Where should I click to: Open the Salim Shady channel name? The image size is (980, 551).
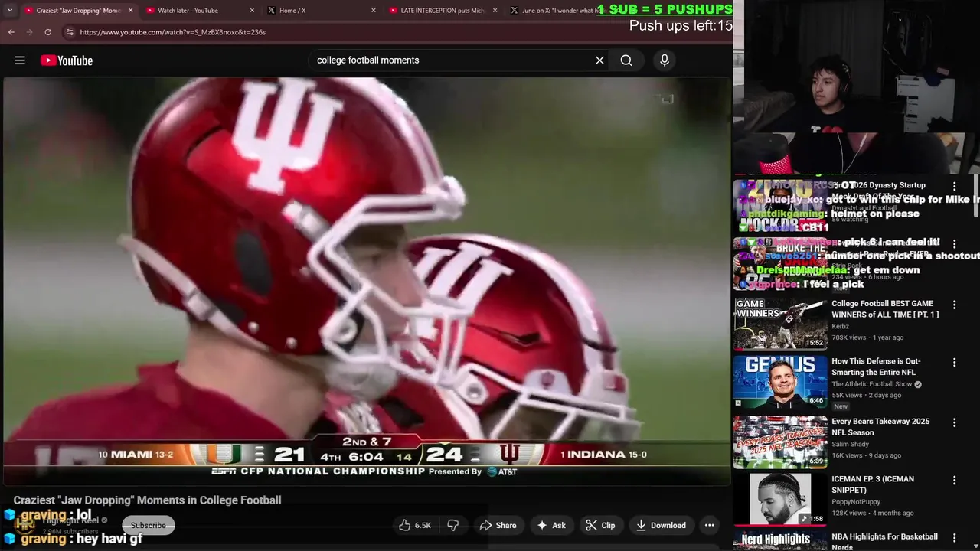850,445
